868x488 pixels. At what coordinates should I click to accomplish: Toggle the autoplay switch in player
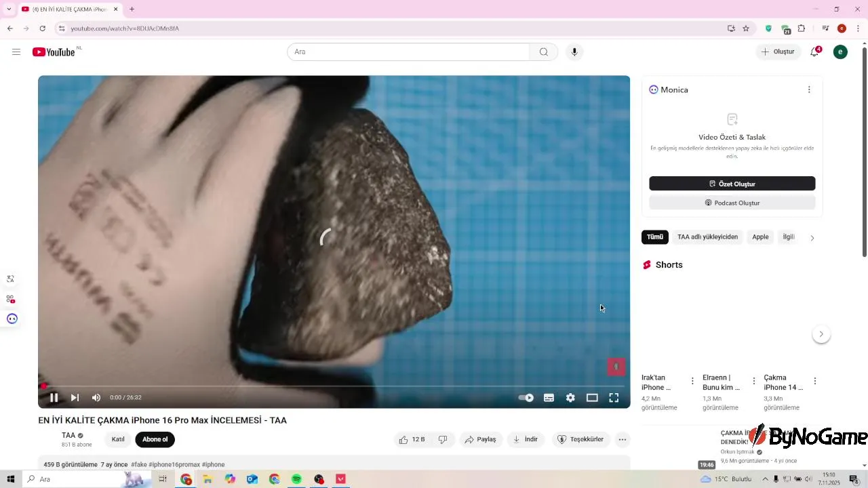(x=526, y=398)
